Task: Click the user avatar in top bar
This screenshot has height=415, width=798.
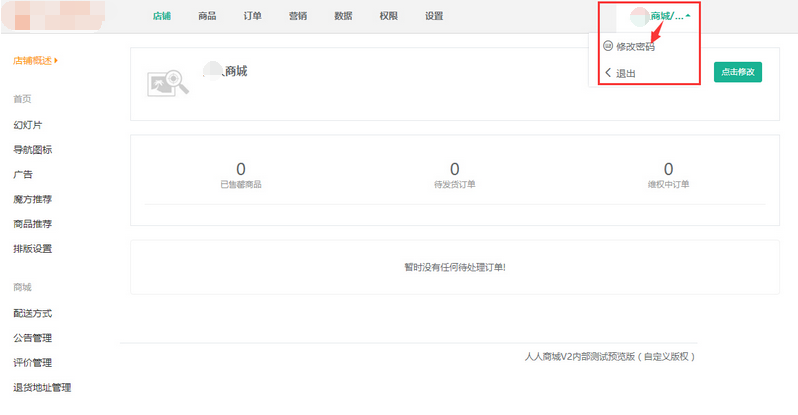Action: coord(639,16)
